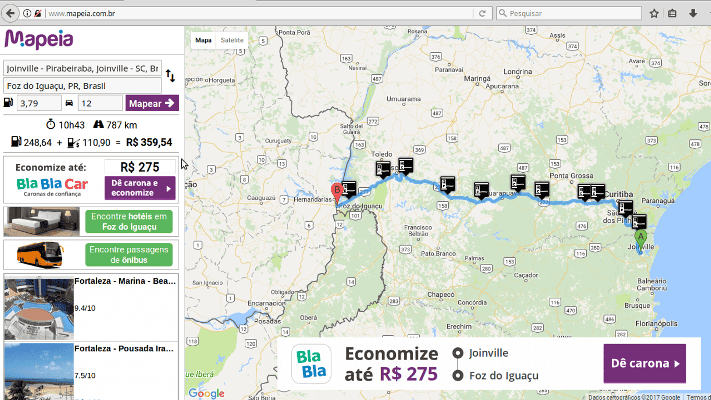This screenshot has width=711, height=400.
Task: Click the Curitiba label on map
Action: [x=619, y=194]
